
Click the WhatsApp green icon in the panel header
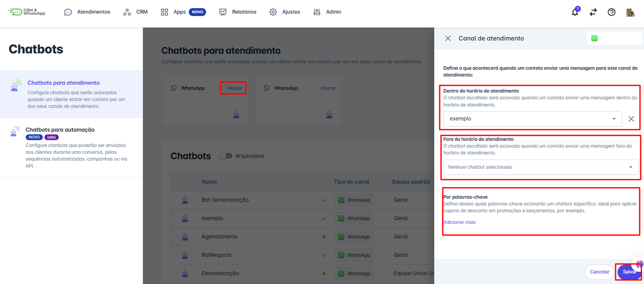point(594,38)
